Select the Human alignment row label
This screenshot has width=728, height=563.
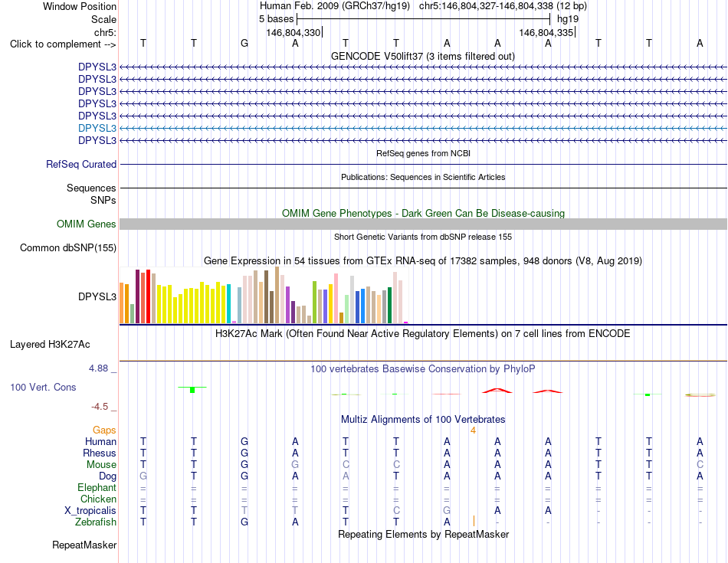tap(100, 441)
